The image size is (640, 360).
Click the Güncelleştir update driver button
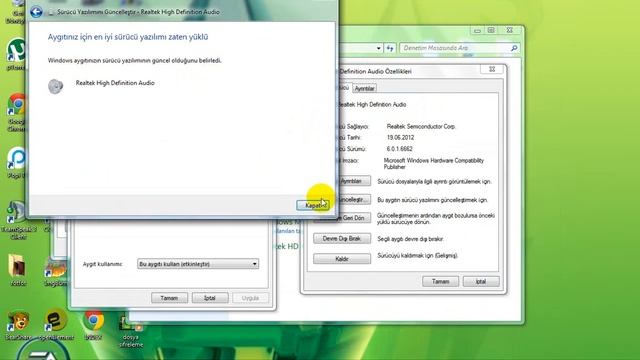(353, 200)
